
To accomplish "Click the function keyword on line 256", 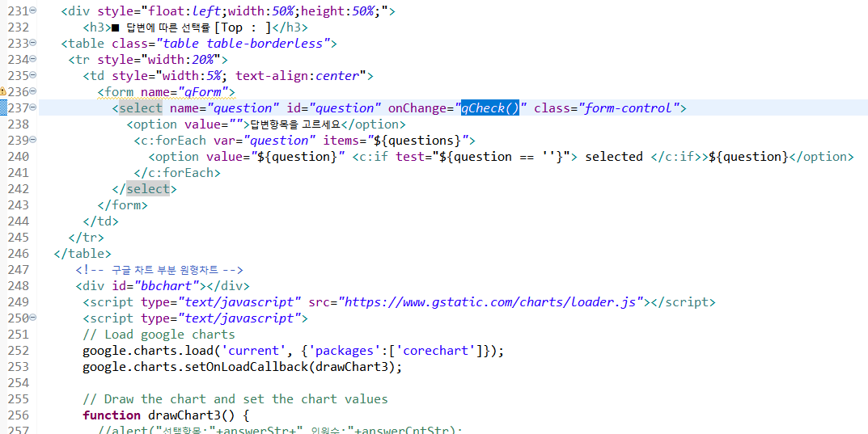I will [112, 415].
